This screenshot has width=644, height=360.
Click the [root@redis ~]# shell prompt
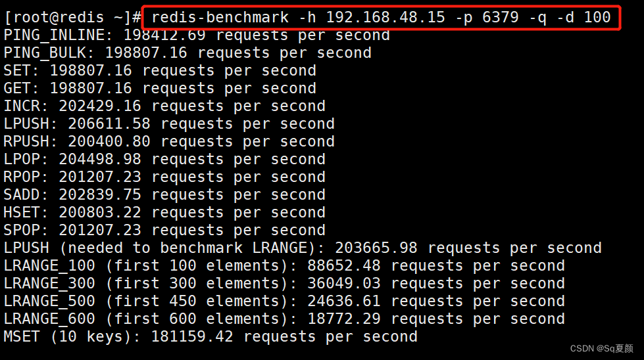(73, 18)
